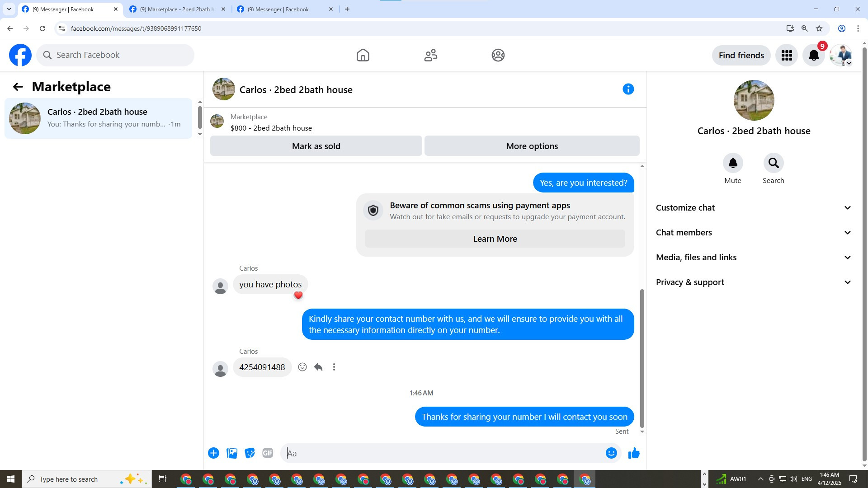The width and height of the screenshot is (868, 488).
Task: Open the Menu grid icon
Action: coord(787,55)
